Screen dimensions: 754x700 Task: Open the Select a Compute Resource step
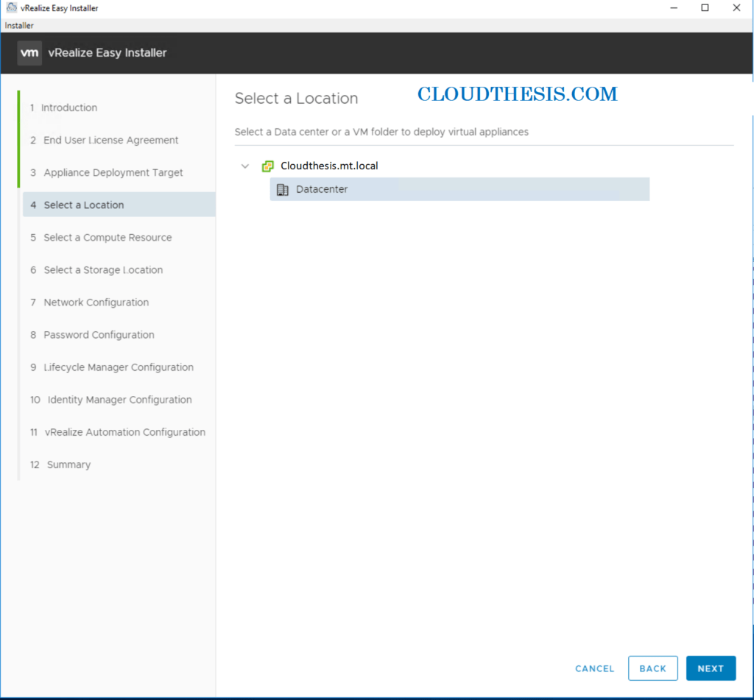click(x=108, y=237)
